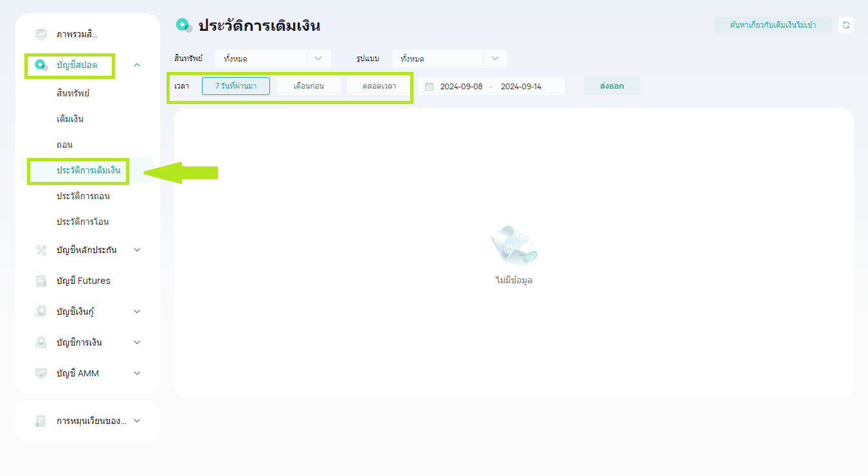Click the บัญชี AMM sidebar icon
The width and height of the screenshot is (868, 476).
coord(41,373)
